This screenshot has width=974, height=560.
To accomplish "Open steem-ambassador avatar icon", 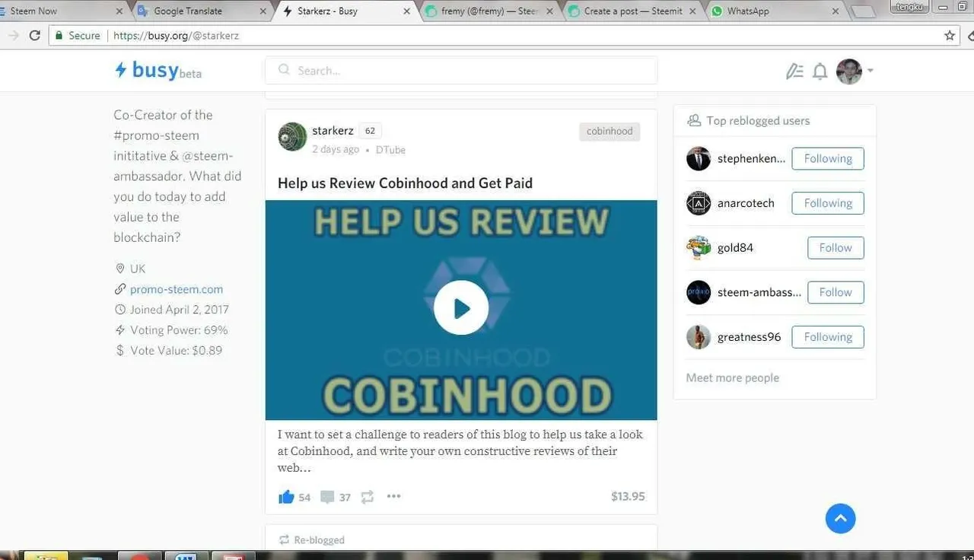I will click(x=699, y=292).
